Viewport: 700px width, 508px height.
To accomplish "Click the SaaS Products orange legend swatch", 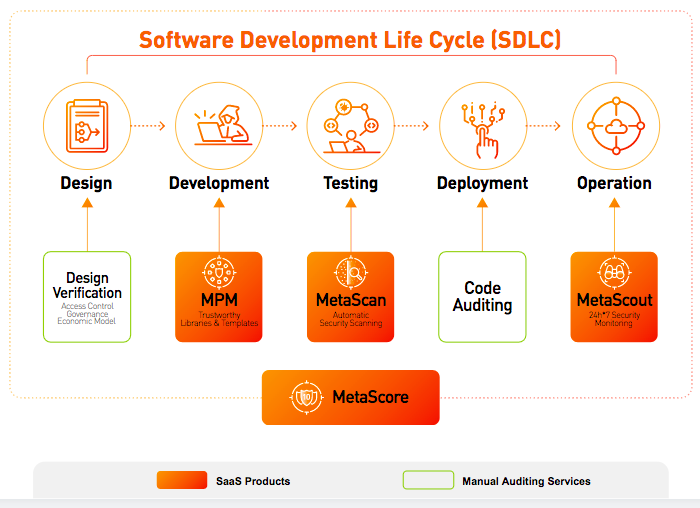I will click(x=182, y=480).
